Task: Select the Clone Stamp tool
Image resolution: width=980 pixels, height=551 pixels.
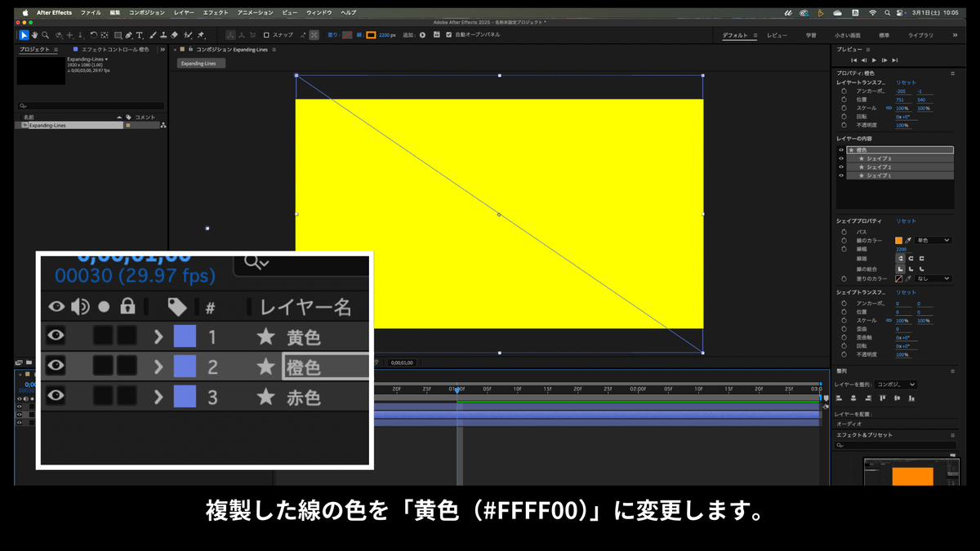Action: coord(163,35)
